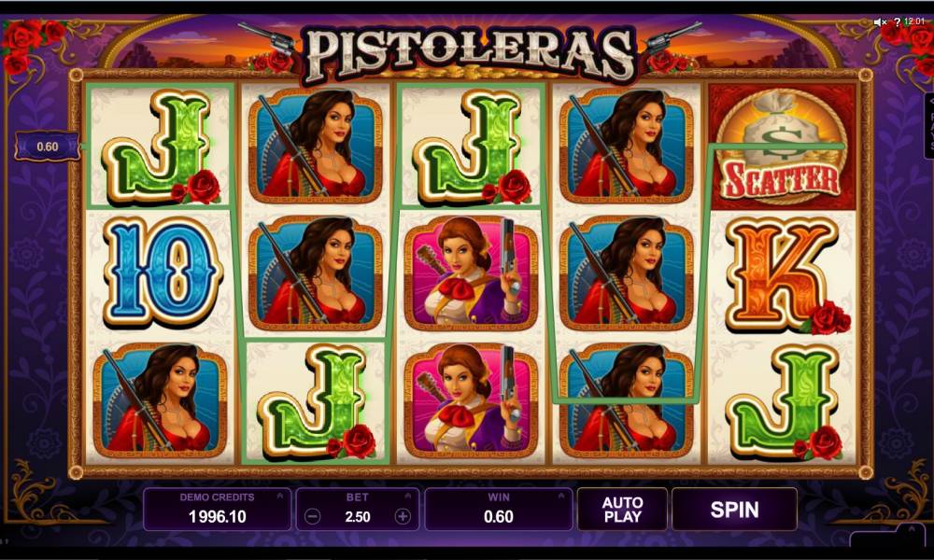The image size is (934, 560).
Task: Start the reels with SPIN
Action: click(x=734, y=510)
